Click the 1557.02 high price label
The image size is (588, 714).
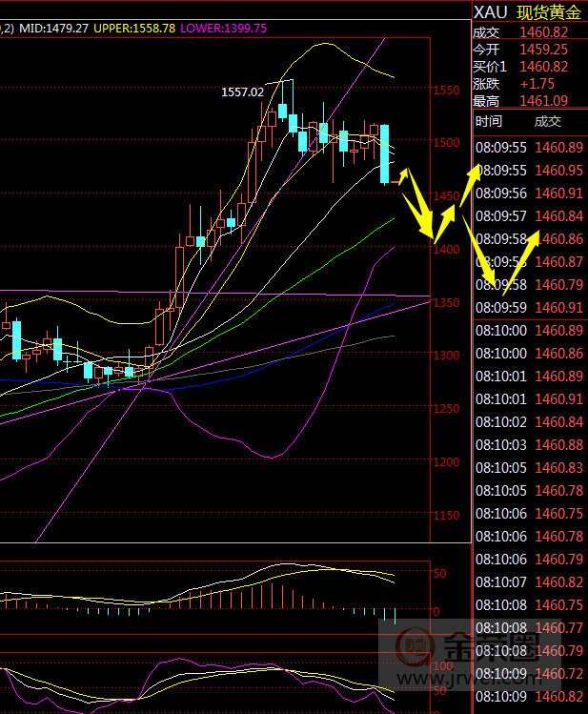click(x=242, y=92)
